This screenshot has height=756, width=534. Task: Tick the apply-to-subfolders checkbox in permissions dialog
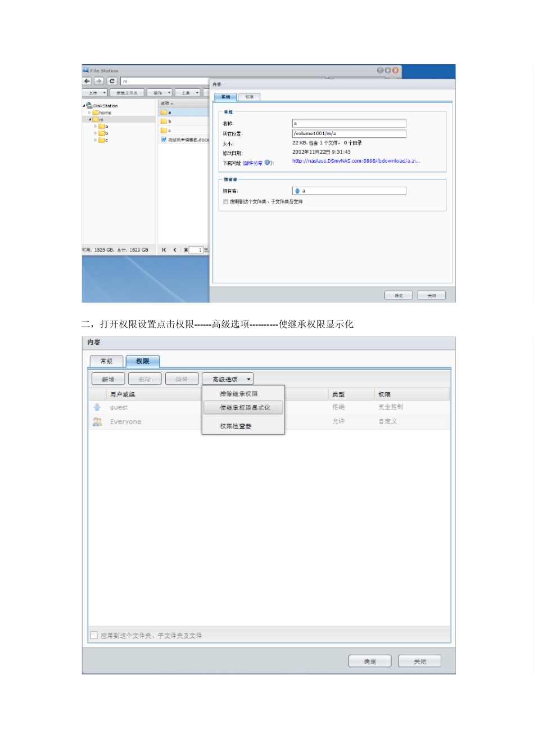click(94, 635)
